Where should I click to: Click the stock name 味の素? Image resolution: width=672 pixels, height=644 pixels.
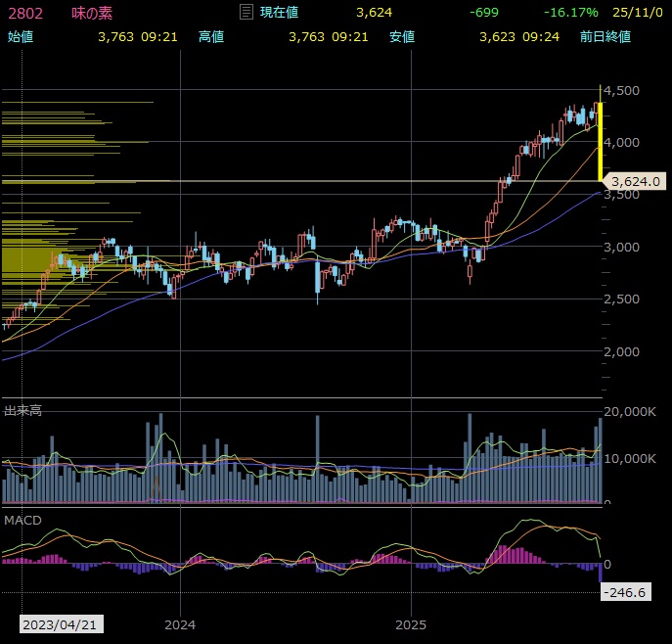[x=92, y=13]
